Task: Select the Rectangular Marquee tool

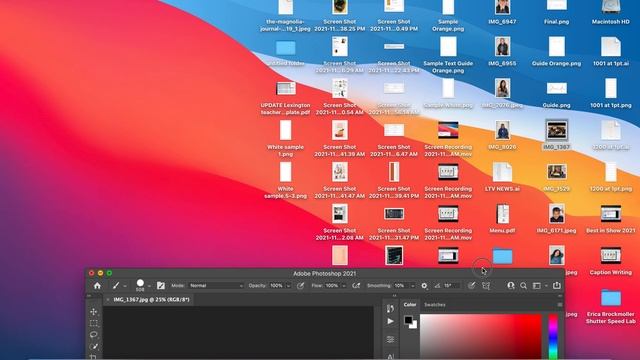Action: [x=93, y=324]
